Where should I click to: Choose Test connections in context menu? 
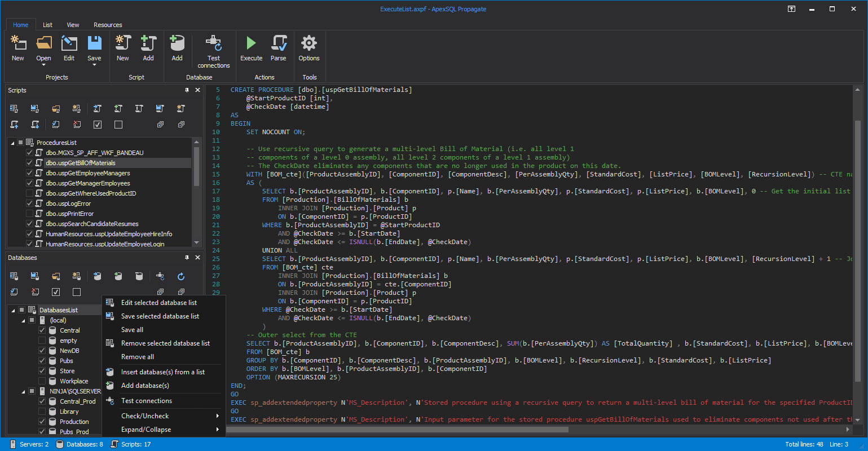(x=164, y=401)
